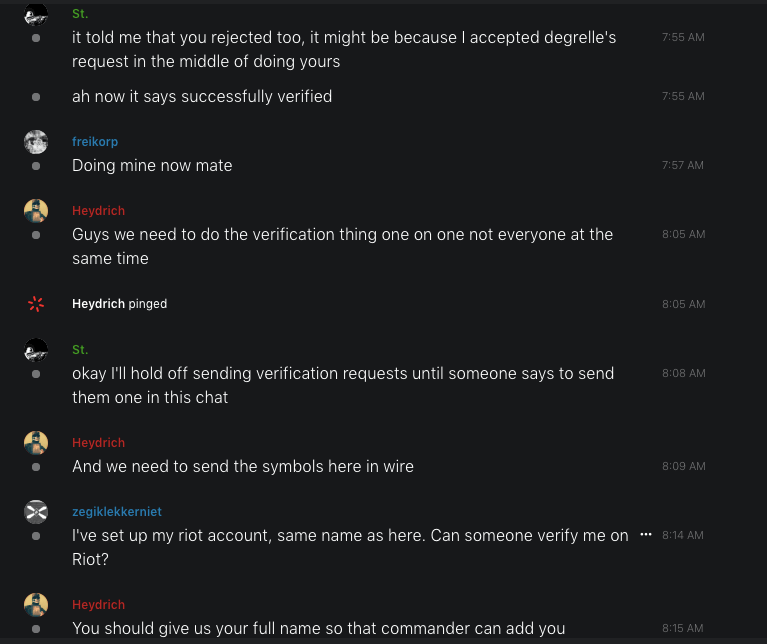The height and width of the screenshot is (644, 767).
Task: Click the 'Doing mine now mate' message
Action: pos(152,165)
